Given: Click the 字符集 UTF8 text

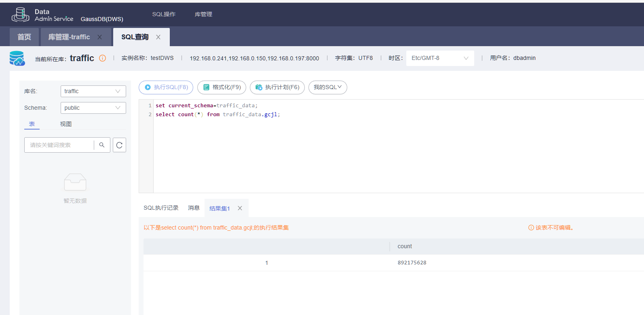Looking at the screenshot, I should pos(354,58).
